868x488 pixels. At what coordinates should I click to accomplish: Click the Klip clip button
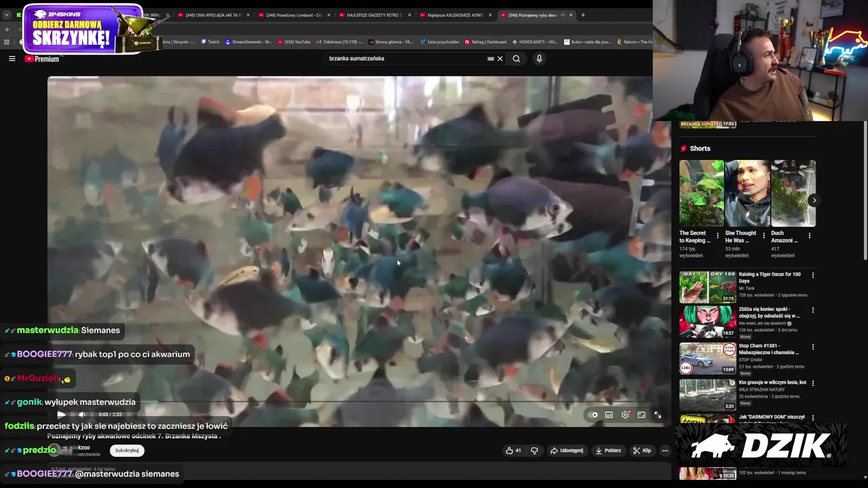point(642,450)
